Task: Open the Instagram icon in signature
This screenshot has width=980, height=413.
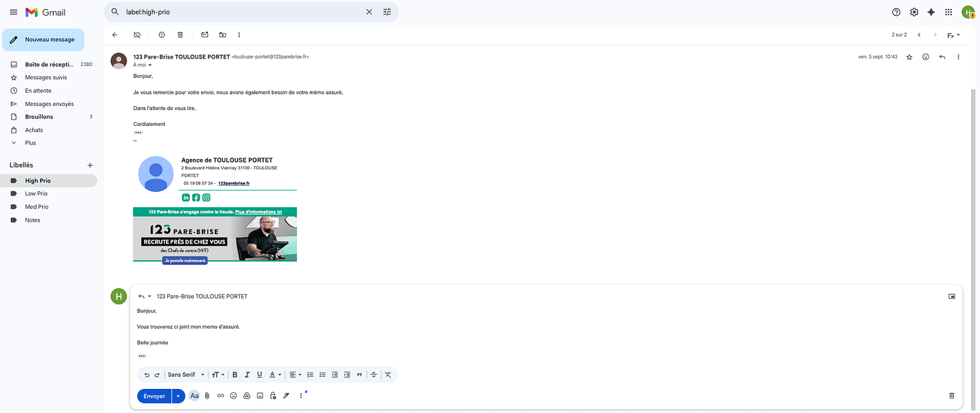Action: tap(206, 198)
